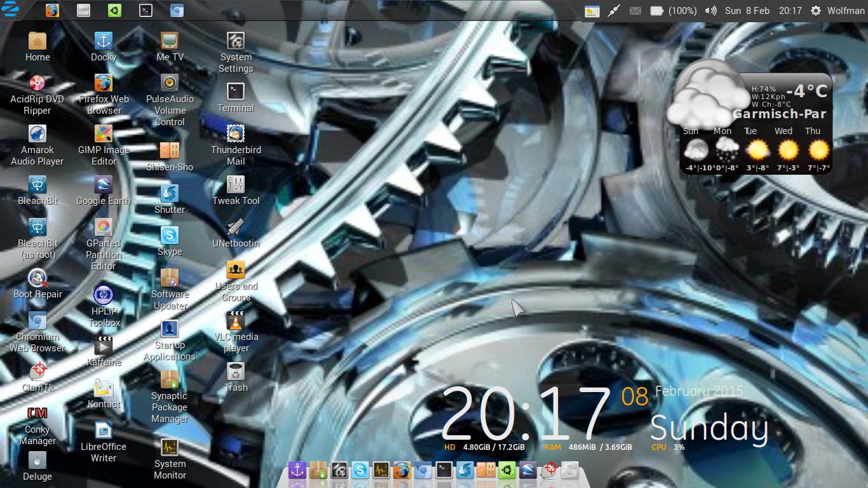Open Google Earth desktop shortcut

(x=103, y=185)
